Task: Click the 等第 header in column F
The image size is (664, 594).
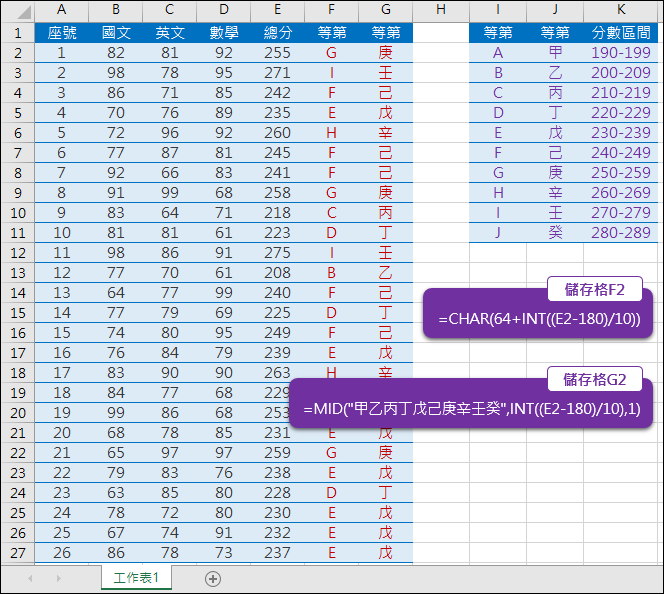Action: (332, 33)
